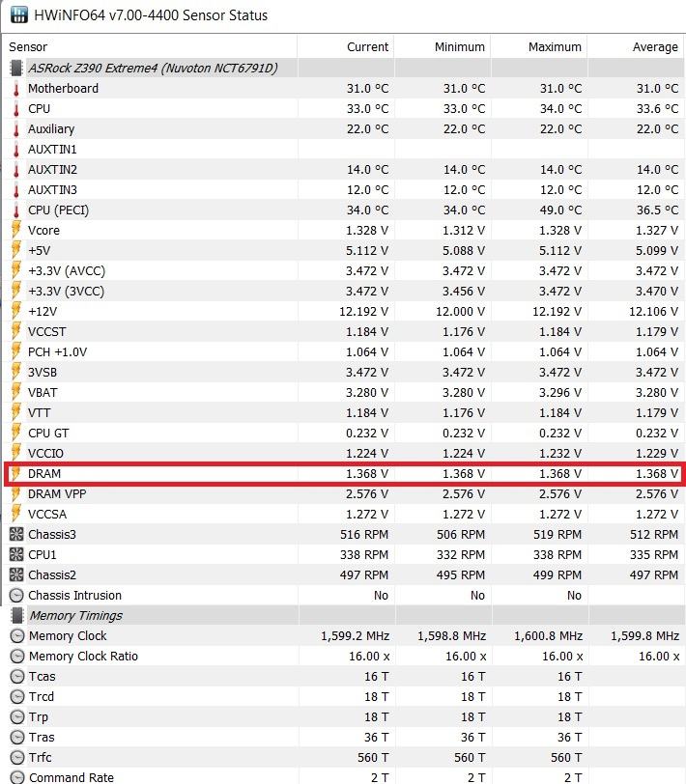The height and width of the screenshot is (784, 686).
Task: Click CPU1 minimum value 332 RPM
Action: coord(460,555)
